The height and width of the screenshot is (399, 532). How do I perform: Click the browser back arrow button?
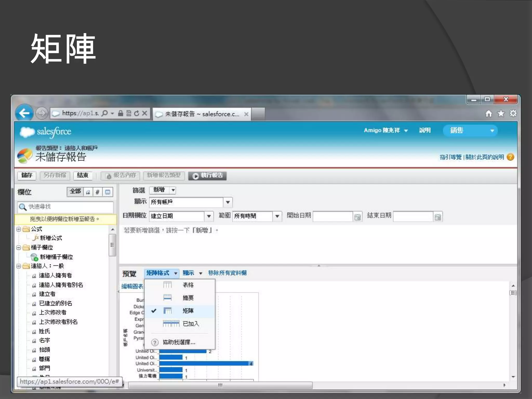click(24, 113)
